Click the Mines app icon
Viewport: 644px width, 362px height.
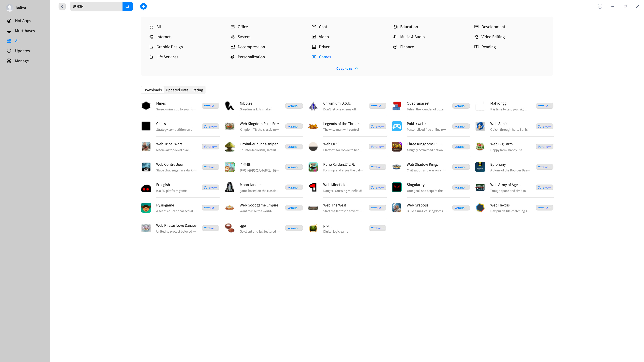(146, 106)
